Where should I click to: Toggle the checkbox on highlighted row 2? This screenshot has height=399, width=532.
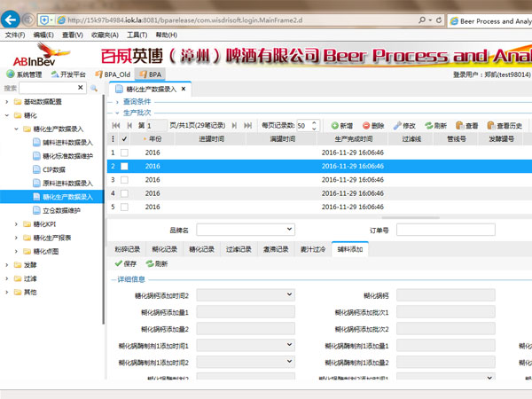click(124, 166)
